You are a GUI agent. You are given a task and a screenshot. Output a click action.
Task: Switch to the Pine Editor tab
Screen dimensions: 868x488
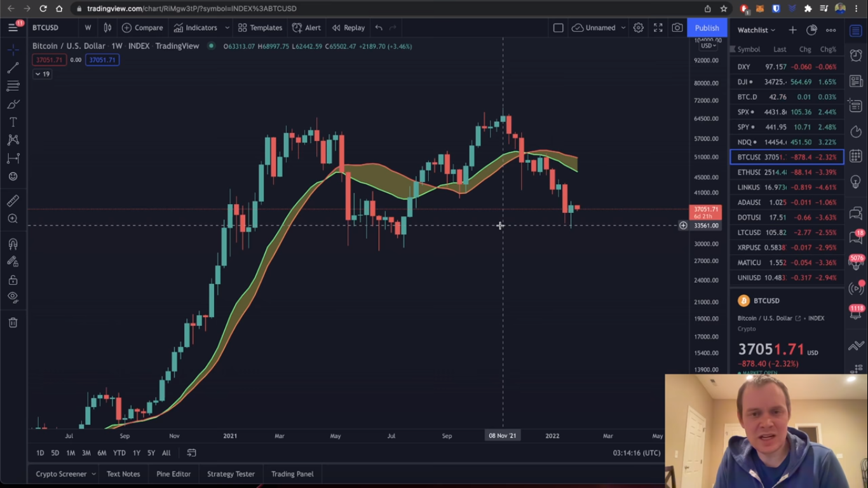pyautogui.click(x=173, y=473)
